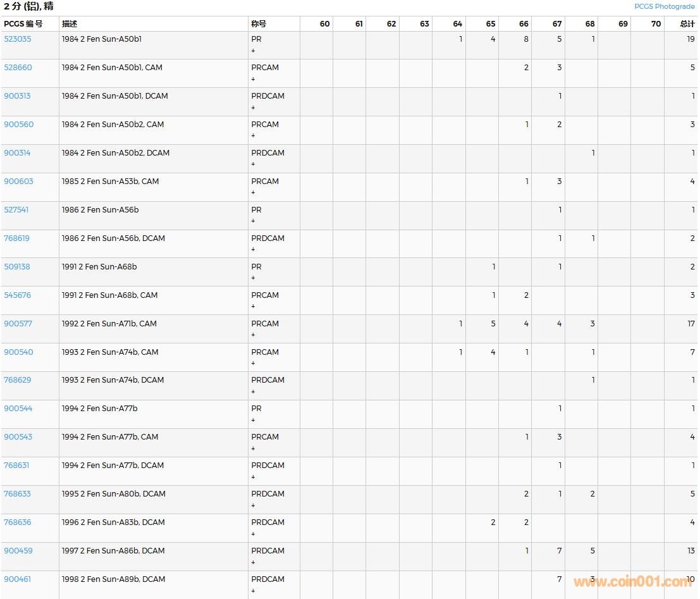700x599 pixels.
Task: Expand plus sign under PR for 1986 Sun-A56b
Action: click(x=254, y=221)
